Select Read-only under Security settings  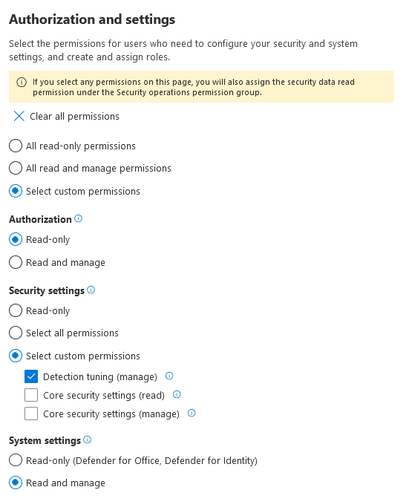(x=16, y=310)
